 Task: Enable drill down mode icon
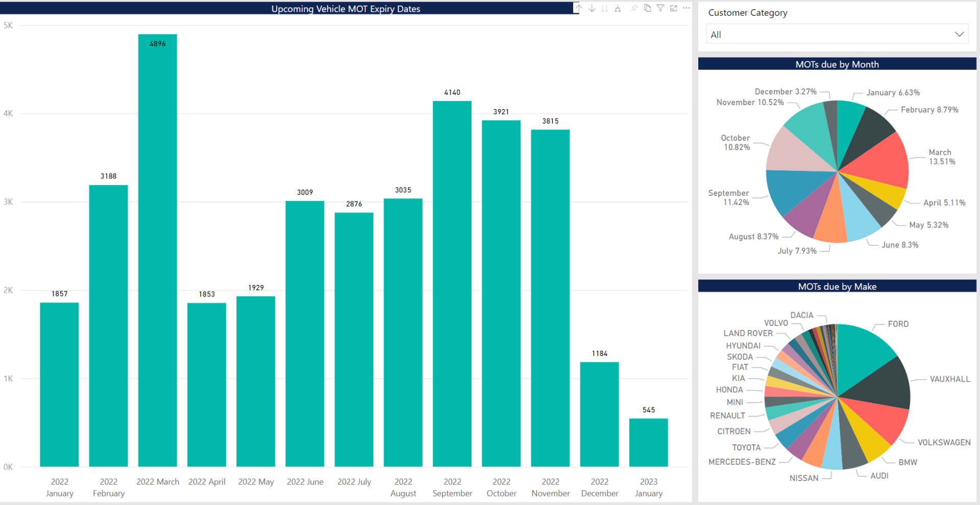592,8
